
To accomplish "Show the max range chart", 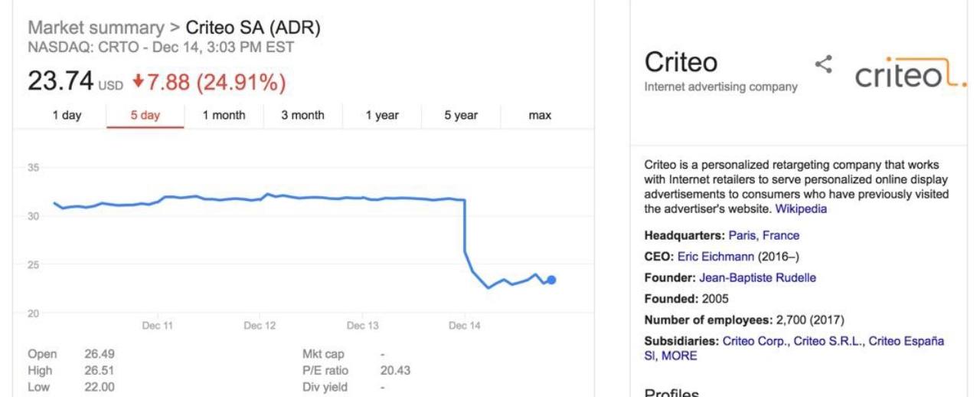I will point(540,116).
